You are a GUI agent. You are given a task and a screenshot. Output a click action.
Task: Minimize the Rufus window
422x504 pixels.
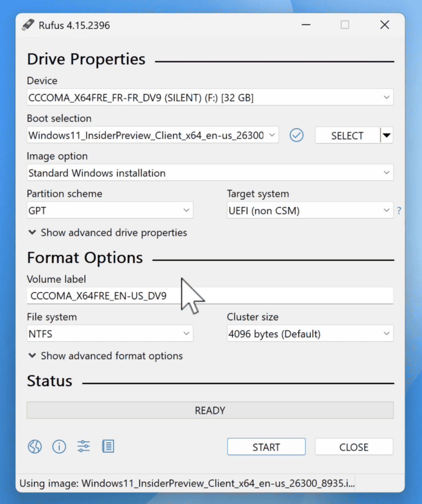coord(306,25)
